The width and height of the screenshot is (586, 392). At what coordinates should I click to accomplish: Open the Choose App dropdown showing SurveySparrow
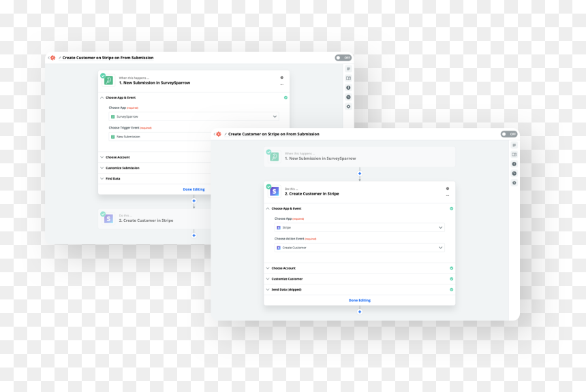(194, 116)
